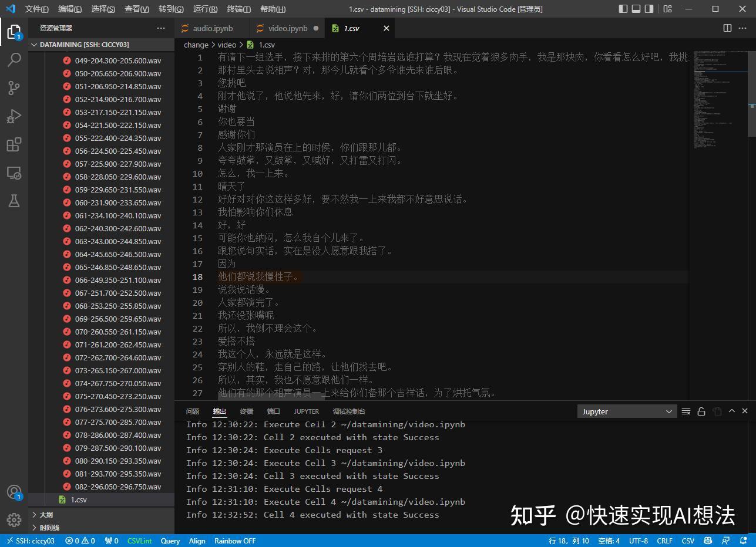
Task: Switch to the video.ipynb tab
Action: pyautogui.click(x=287, y=28)
